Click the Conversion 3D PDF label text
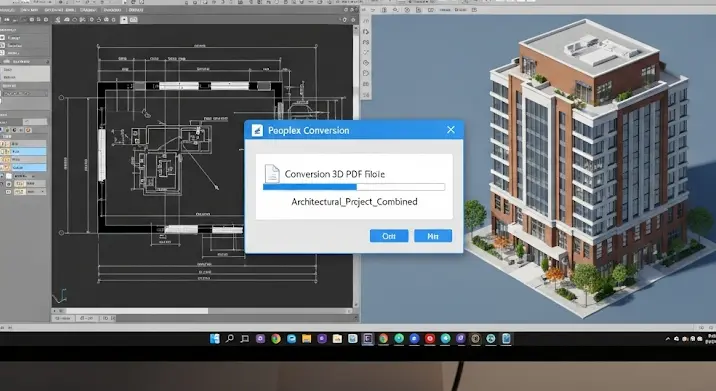The width and height of the screenshot is (716, 391). 335,174
